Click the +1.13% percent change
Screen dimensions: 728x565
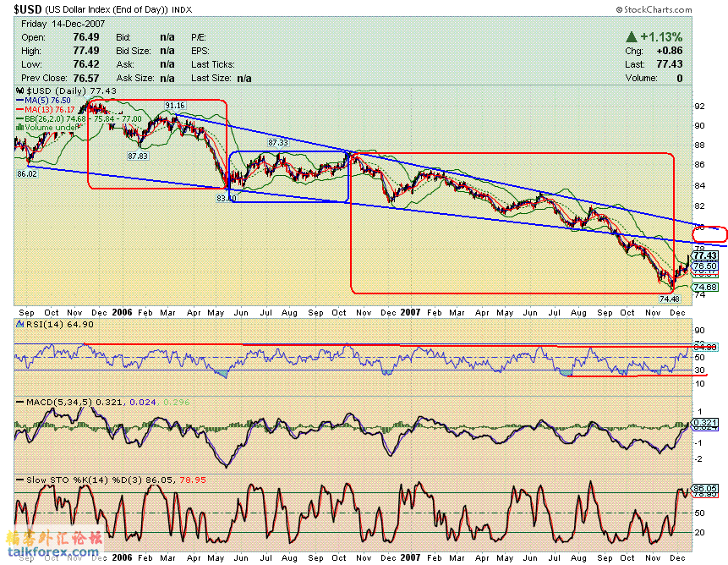[x=661, y=36]
